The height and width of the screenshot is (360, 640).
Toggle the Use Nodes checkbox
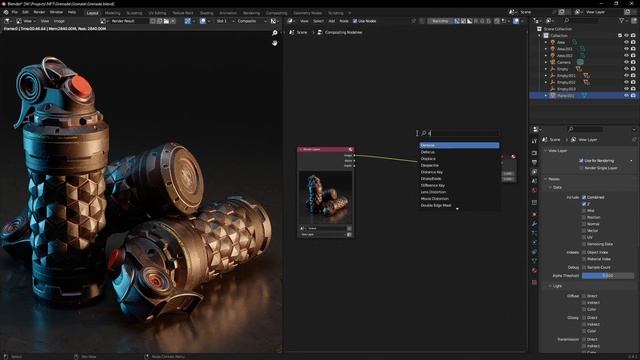pos(355,21)
